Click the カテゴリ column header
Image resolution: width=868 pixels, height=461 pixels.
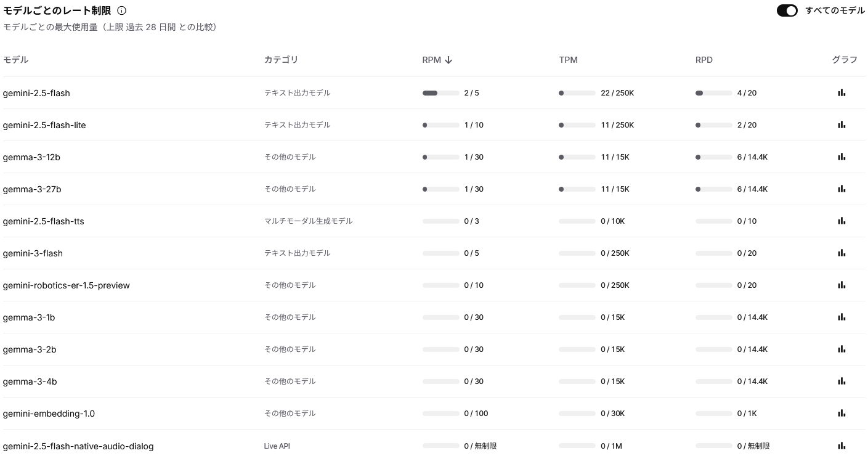click(281, 60)
